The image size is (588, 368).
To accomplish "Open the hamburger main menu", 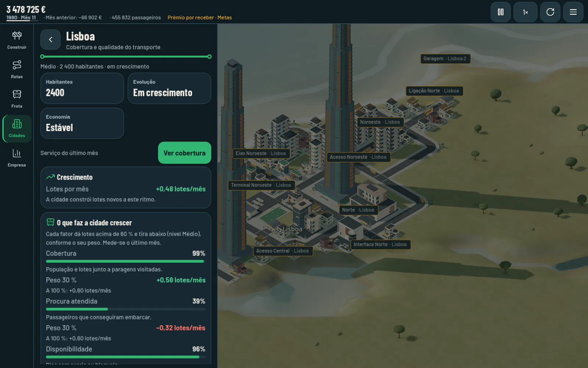I will [573, 12].
